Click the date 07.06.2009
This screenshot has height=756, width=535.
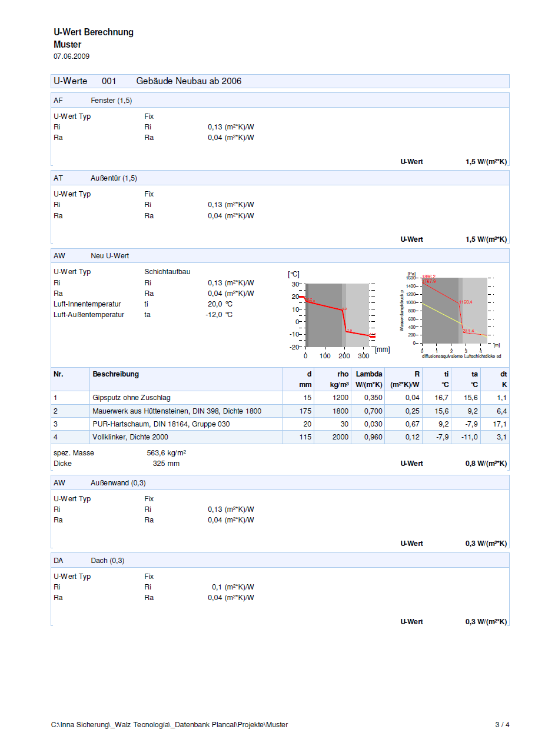coord(71,56)
